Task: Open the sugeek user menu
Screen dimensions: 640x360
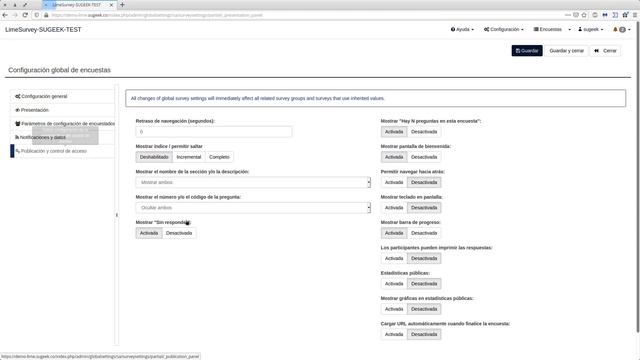Action: click(x=591, y=29)
